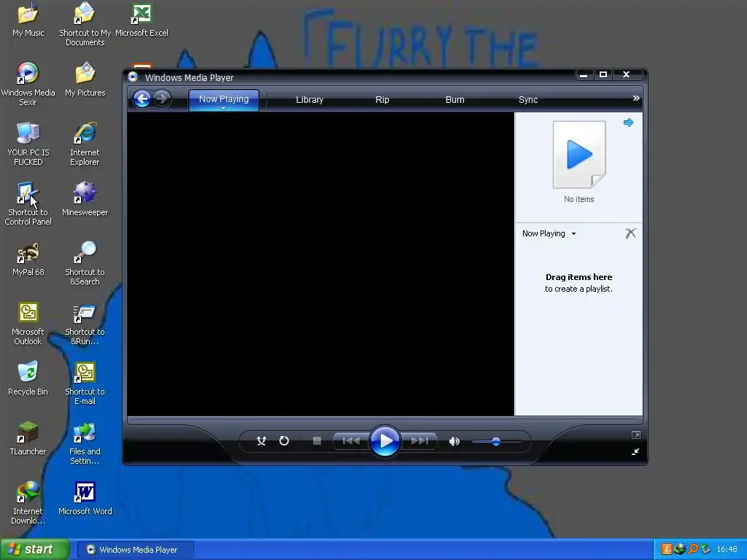This screenshot has height=560, width=747.
Task: Switch to full screen view icon
Action: (636, 435)
